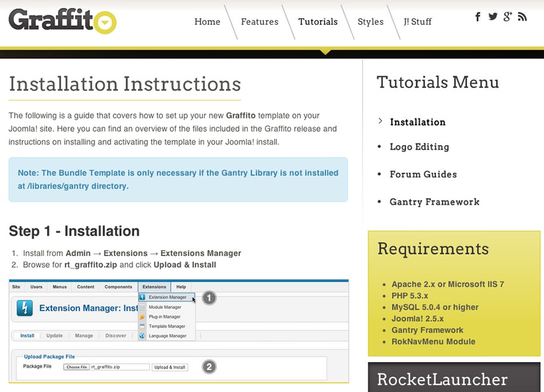Click the blue Bundle Template note box
544x392 pixels.
click(x=178, y=180)
